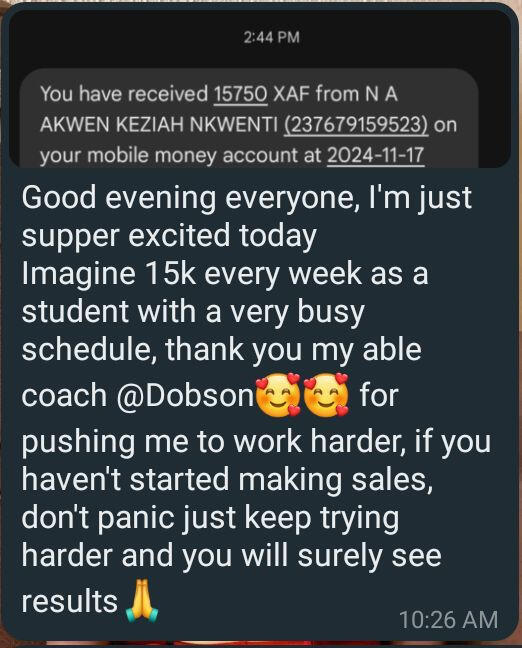Click the 'You have received' SMS bubble

pos(249,118)
